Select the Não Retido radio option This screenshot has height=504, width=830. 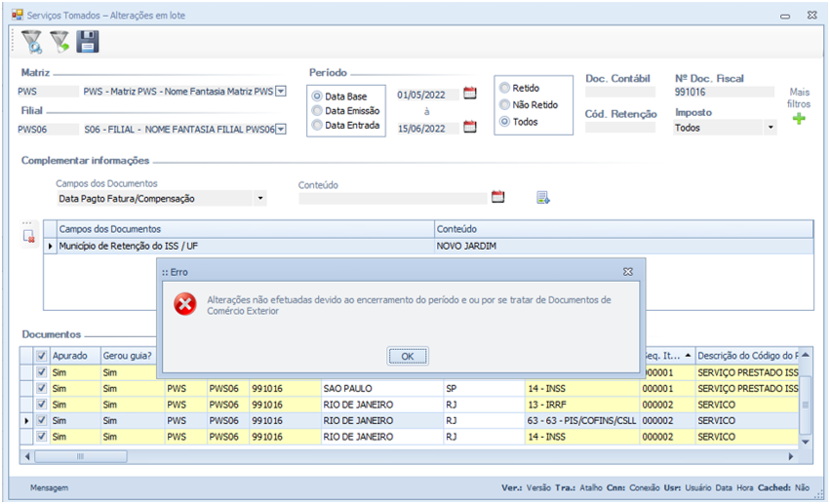[504, 104]
